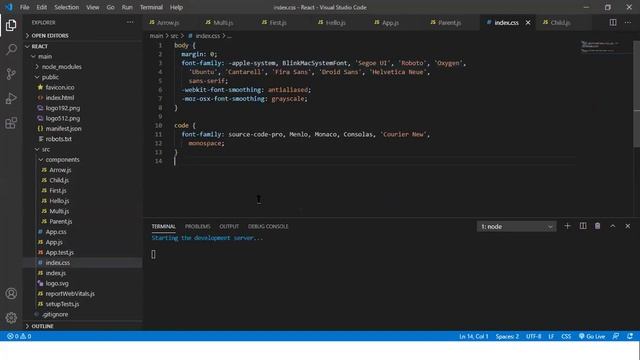Switch to the App.js editor tab
The width and height of the screenshot is (640, 360).
coord(396,22)
